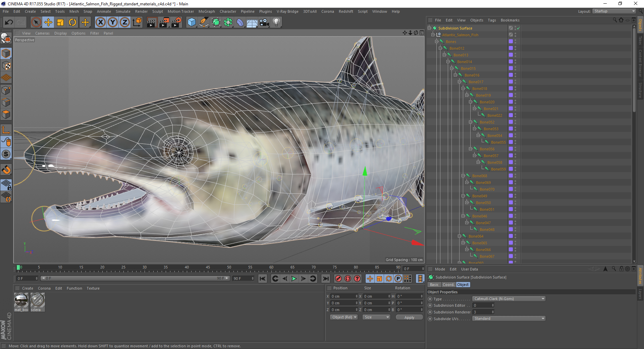Select the Move tool in the toolbar
This screenshot has height=349, width=644.
48,22
